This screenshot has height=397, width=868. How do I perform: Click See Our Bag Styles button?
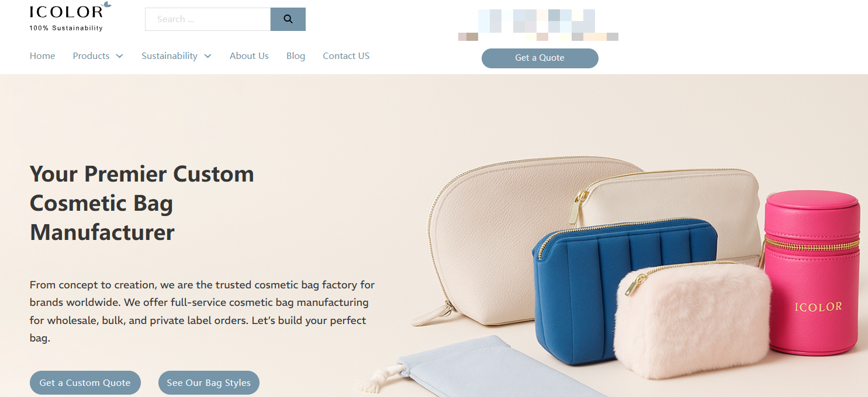click(x=209, y=383)
